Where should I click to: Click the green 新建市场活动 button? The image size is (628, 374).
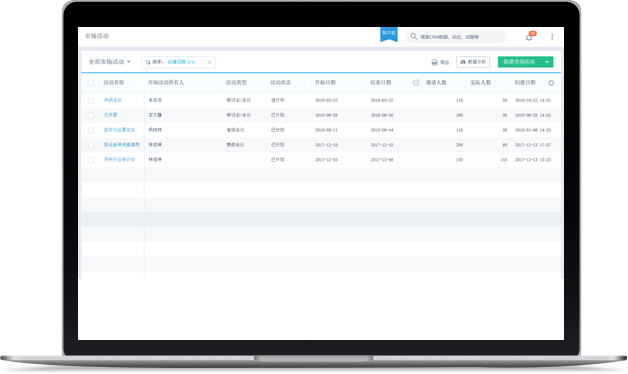(x=519, y=62)
